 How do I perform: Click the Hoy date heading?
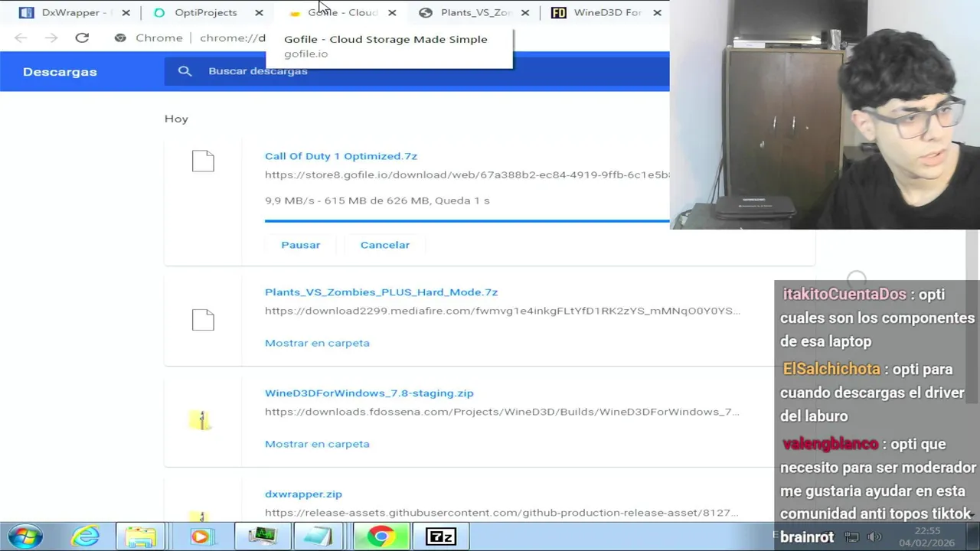click(176, 119)
